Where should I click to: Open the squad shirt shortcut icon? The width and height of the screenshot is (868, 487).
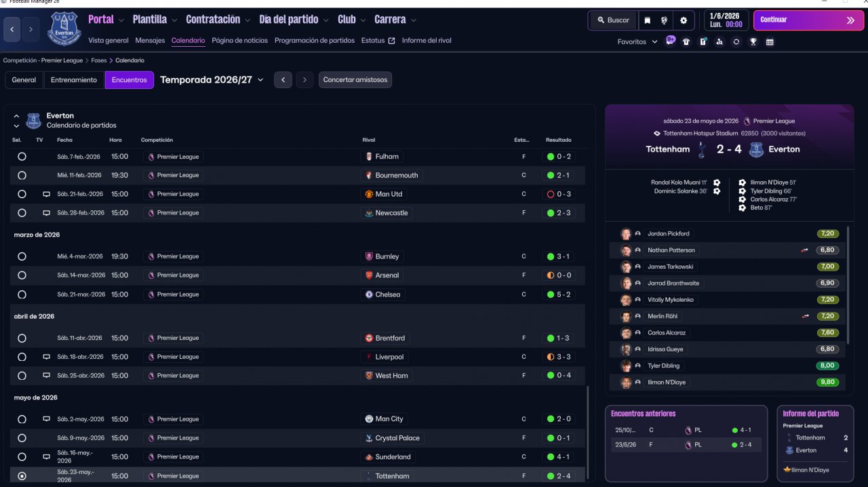(686, 41)
